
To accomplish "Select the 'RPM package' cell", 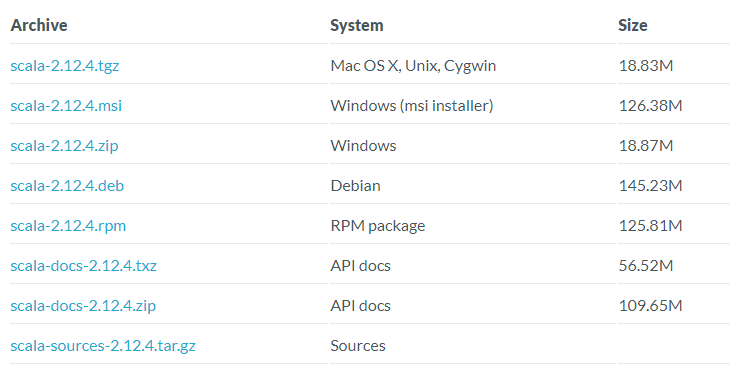I will pos(378,226).
